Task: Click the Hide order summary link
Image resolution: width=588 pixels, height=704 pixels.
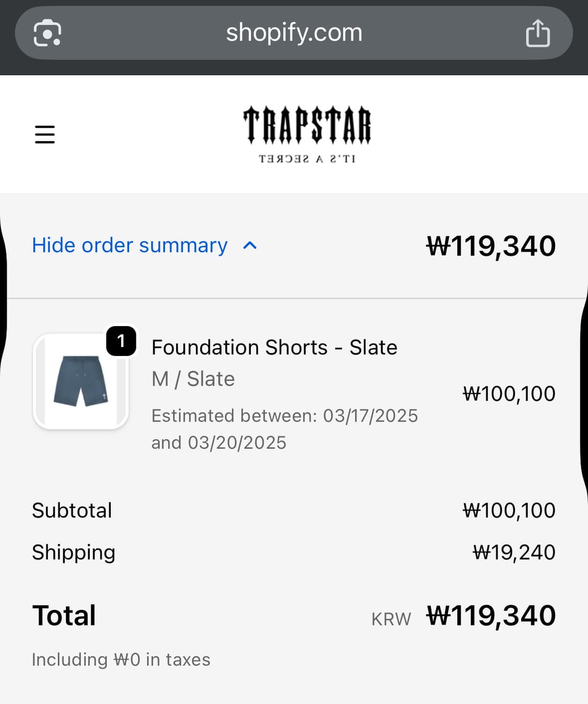Action: click(130, 245)
